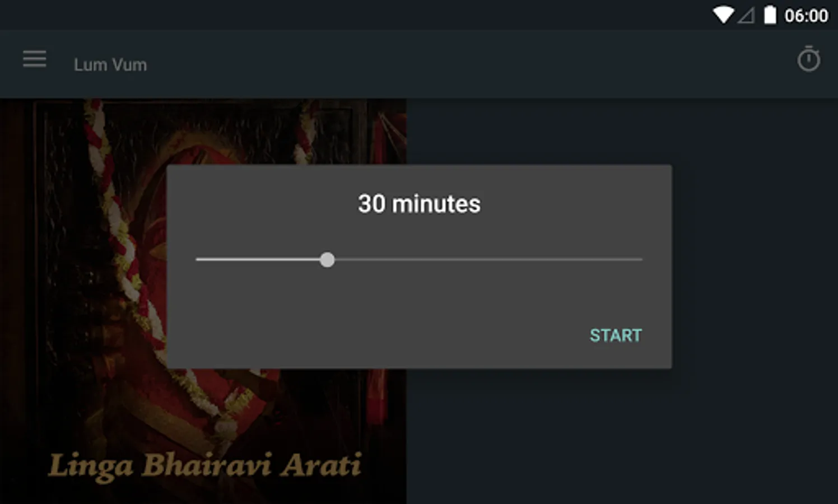Click the 06:00 status bar clock
This screenshot has width=838, height=504.
point(806,16)
